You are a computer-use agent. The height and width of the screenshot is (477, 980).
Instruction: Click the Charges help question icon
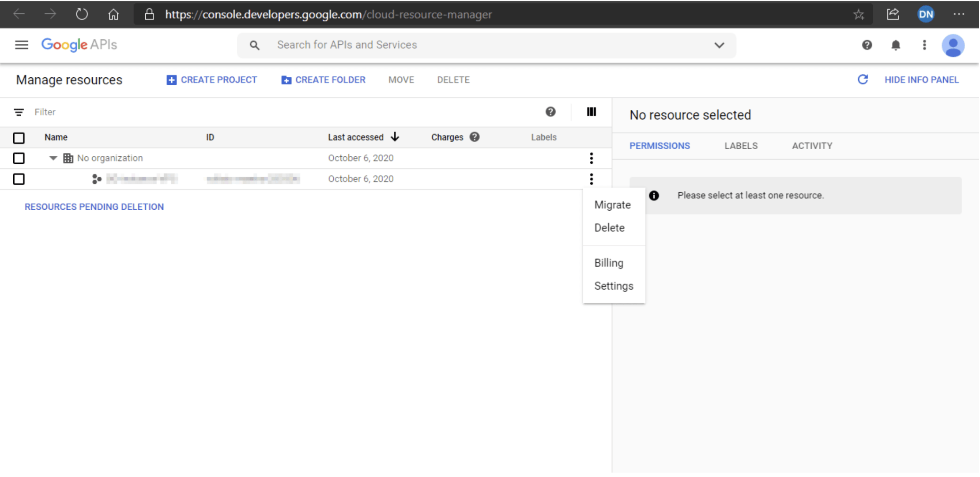(x=475, y=137)
